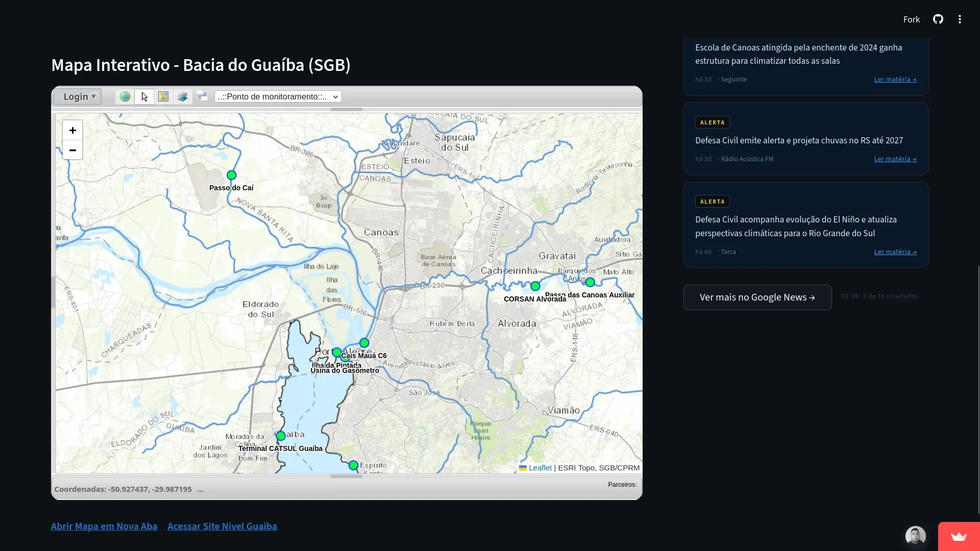Zoom in the map with plus

coord(72,131)
